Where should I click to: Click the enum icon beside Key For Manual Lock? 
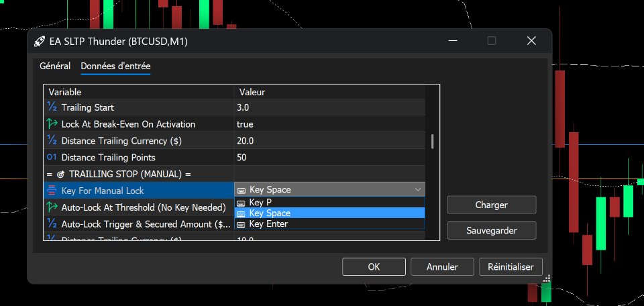tap(52, 190)
